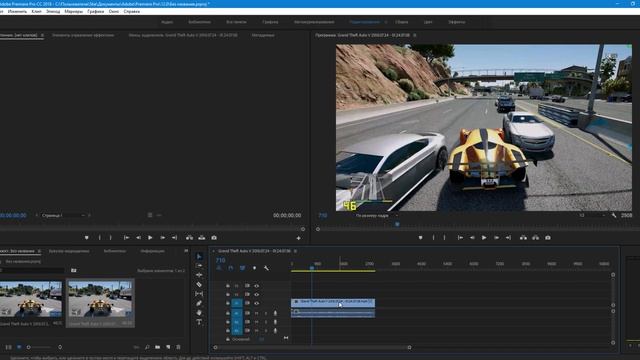Click Program monitor playhead scrubber
The image size is (640, 360).
click(x=397, y=224)
